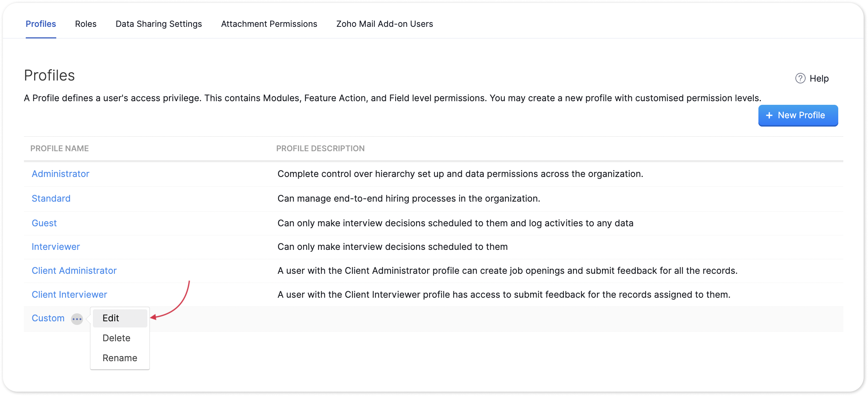Select the Profiles tab

tap(41, 24)
